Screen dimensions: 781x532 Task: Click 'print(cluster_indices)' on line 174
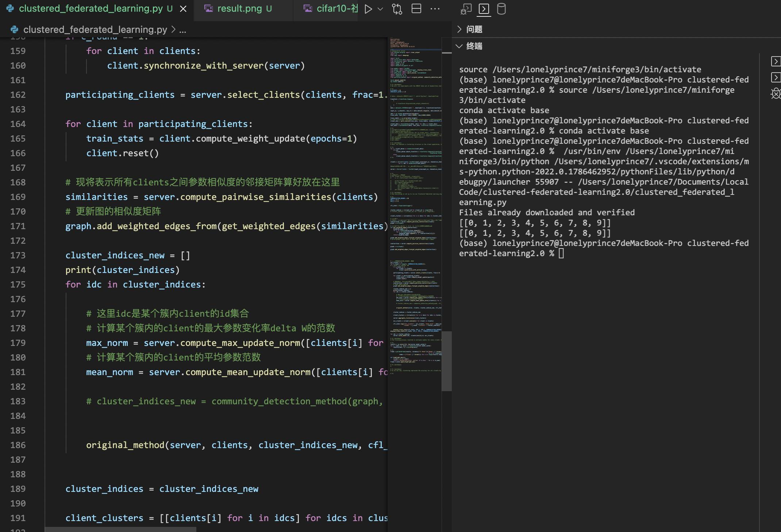[x=123, y=270]
